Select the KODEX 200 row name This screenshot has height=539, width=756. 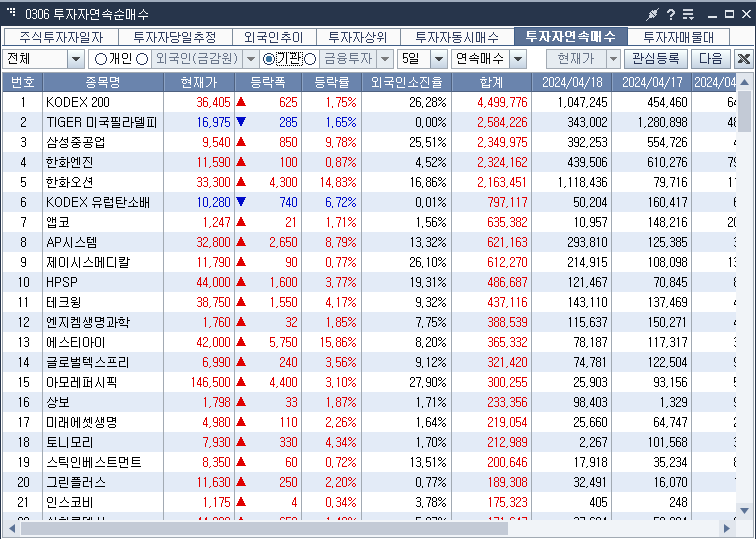click(x=78, y=102)
